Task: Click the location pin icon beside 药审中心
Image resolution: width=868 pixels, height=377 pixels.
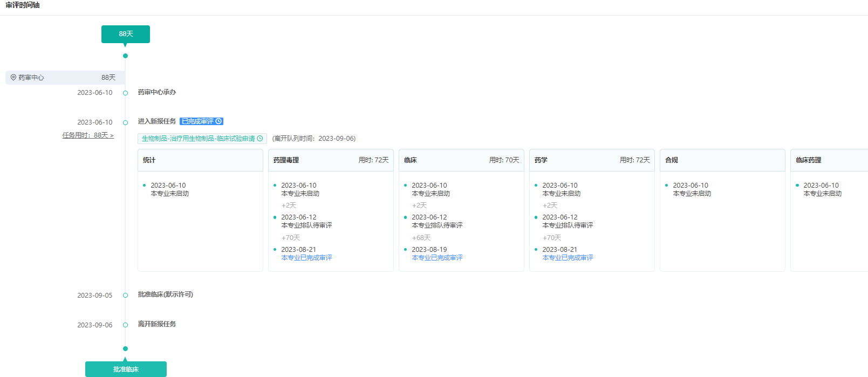Action: 13,78
